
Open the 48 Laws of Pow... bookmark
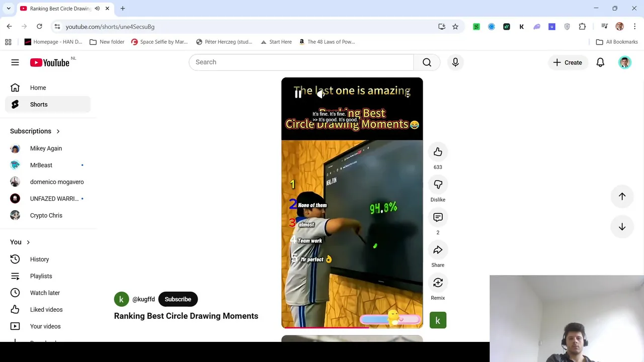pos(327,42)
